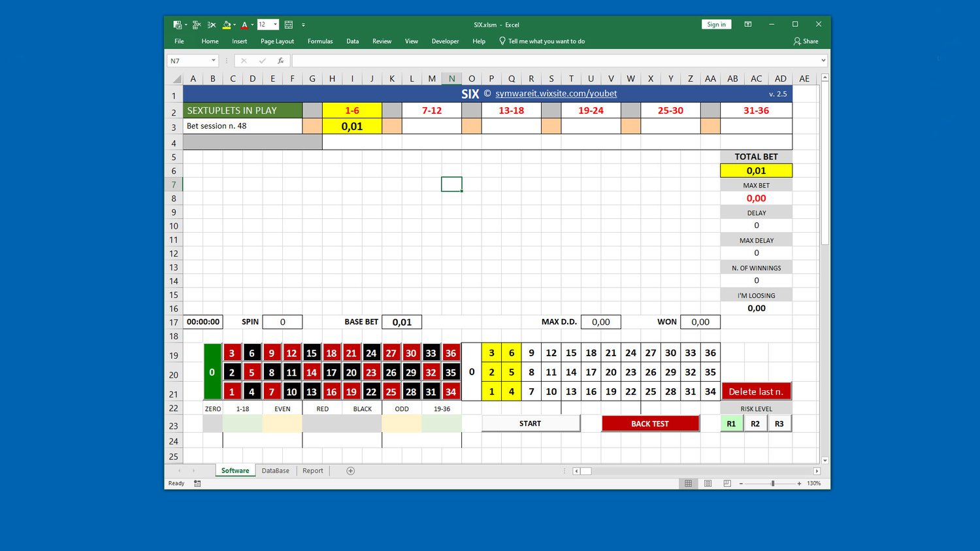Select risk level R3

click(779, 424)
